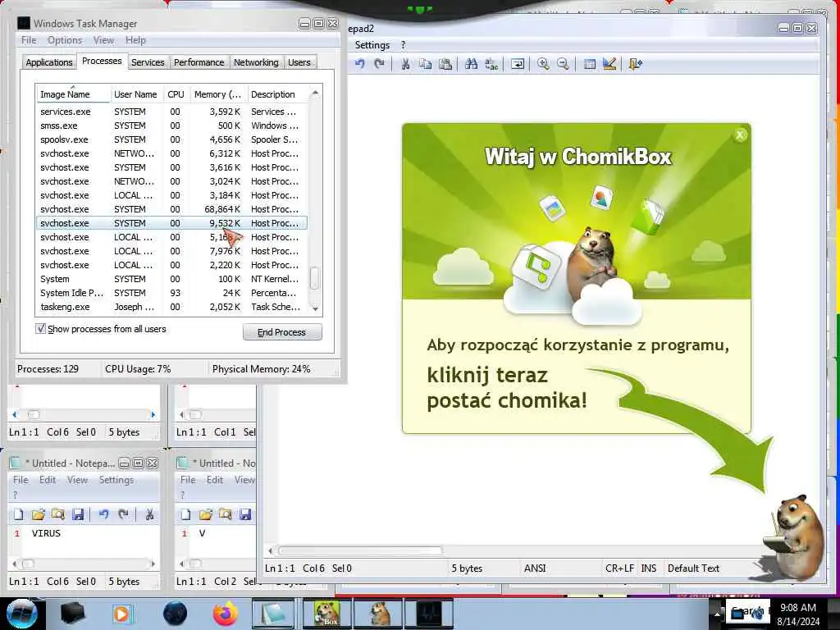Click New document icon in the VIRUS Notepad2 window
This screenshot has height=630, width=840.
click(x=19, y=515)
